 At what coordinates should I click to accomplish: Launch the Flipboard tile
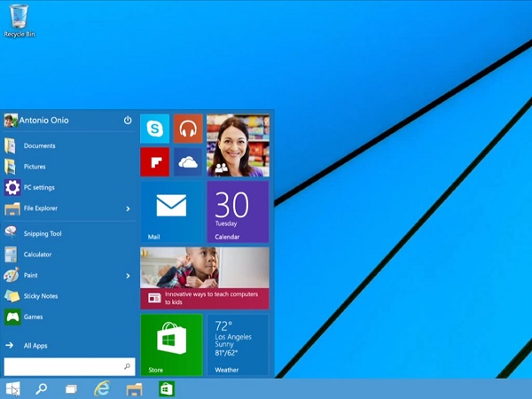click(x=154, y=162)
